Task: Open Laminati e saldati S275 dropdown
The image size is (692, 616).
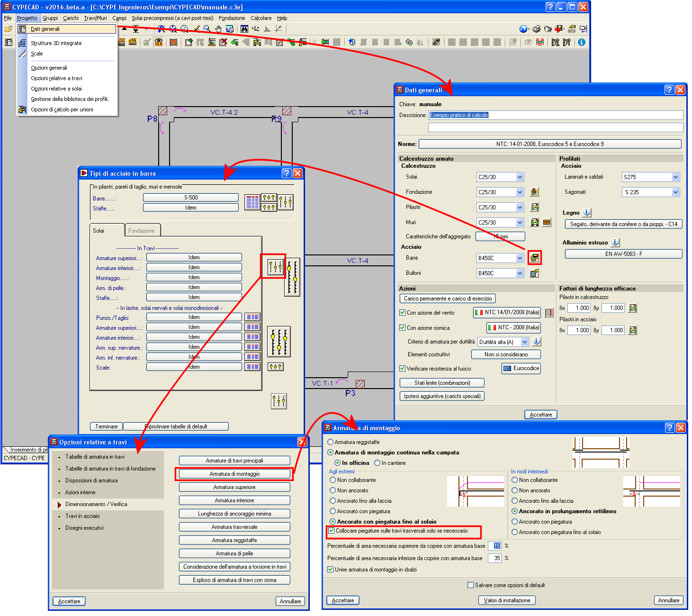Action: click(675, 177)
